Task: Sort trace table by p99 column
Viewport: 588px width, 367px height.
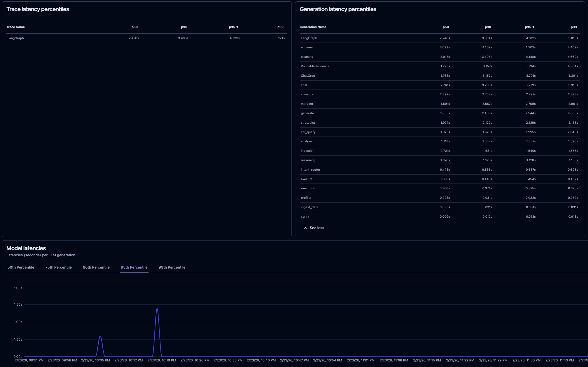Action: (x=280, y=27)
